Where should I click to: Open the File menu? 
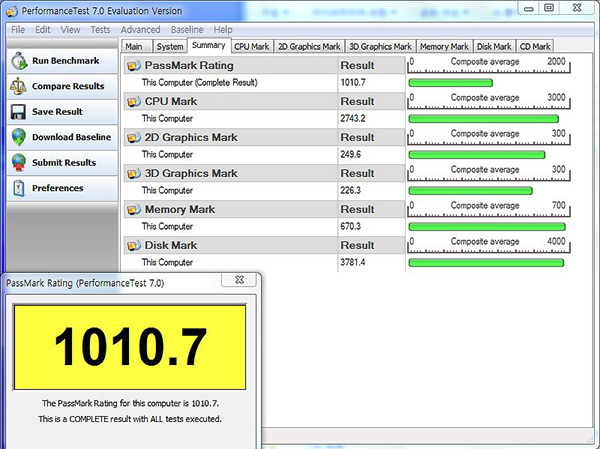click(x=18, y=29)
